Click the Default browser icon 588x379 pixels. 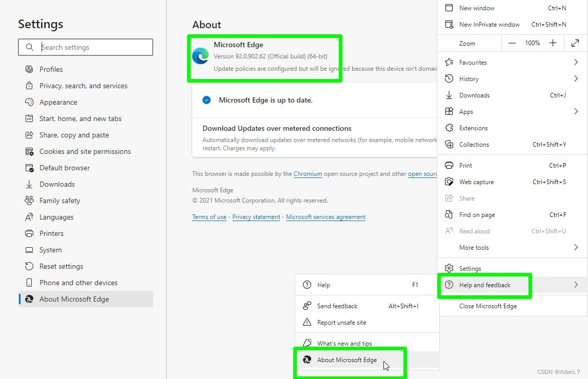click(29, 168)
